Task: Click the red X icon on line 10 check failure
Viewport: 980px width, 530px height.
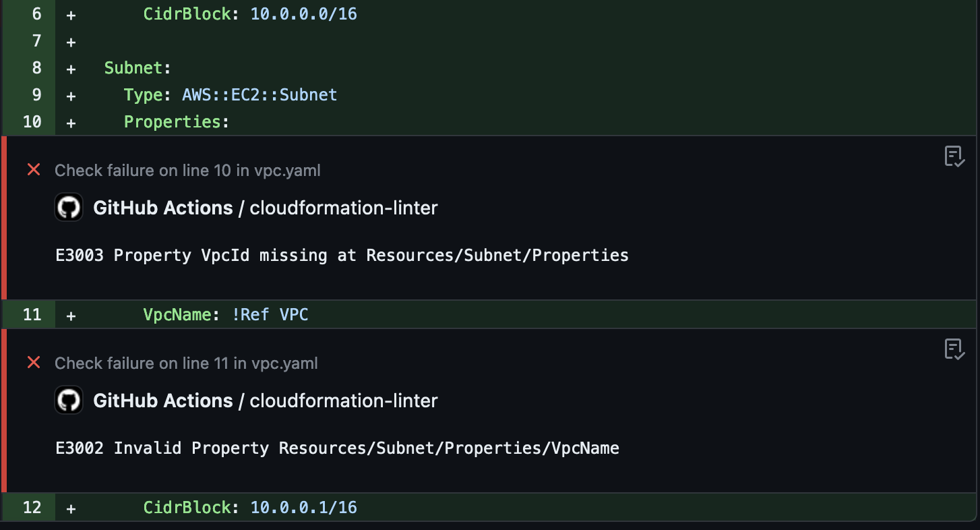Action: tap(34, 170)
